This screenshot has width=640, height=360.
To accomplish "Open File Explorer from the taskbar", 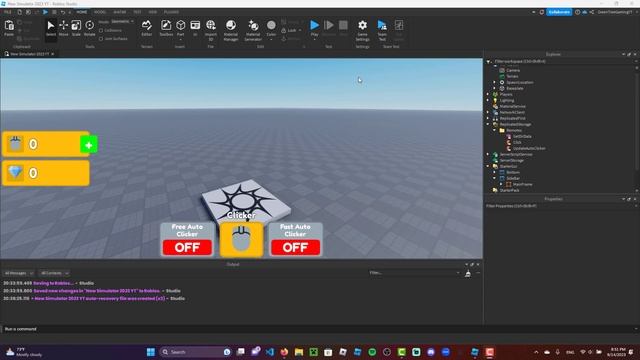I will click(x=299, y=352).
